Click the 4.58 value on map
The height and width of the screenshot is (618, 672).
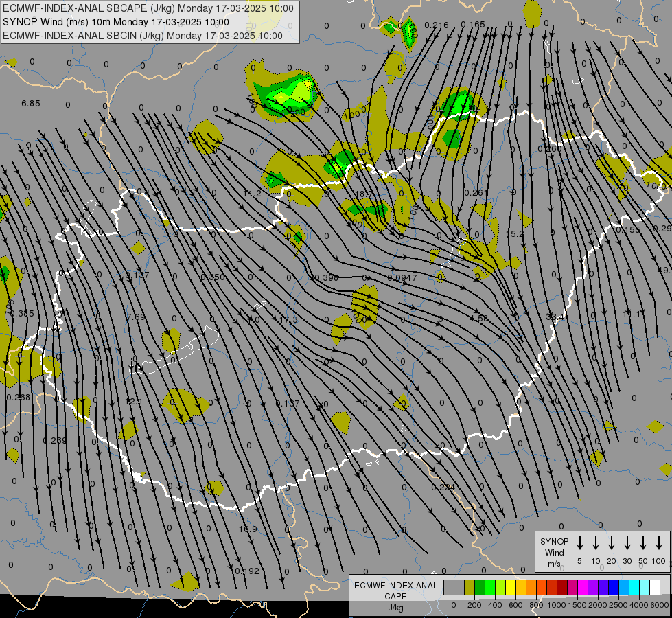pos(478,318)
